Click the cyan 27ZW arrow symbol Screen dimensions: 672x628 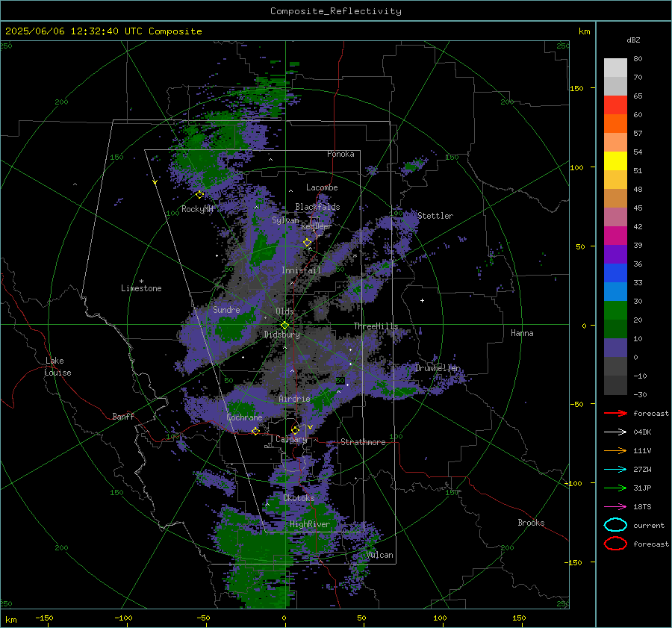[615, 470]
